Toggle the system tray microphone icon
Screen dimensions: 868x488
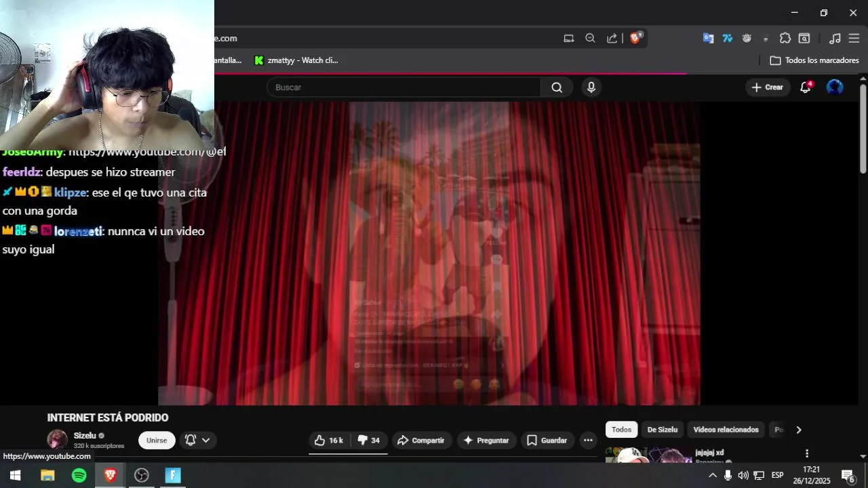pyautogui.click(x=728, y=475)
